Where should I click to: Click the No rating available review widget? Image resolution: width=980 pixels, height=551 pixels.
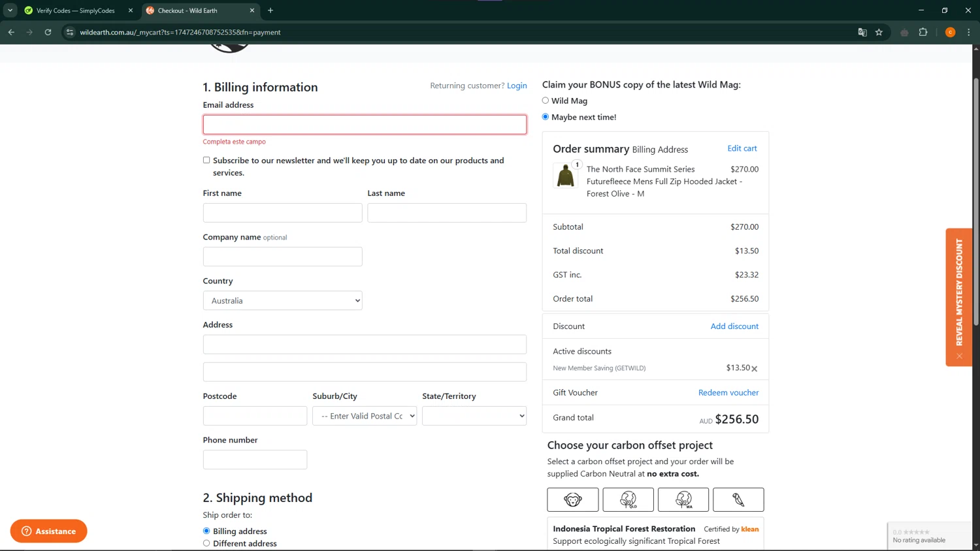coord(930,536)
